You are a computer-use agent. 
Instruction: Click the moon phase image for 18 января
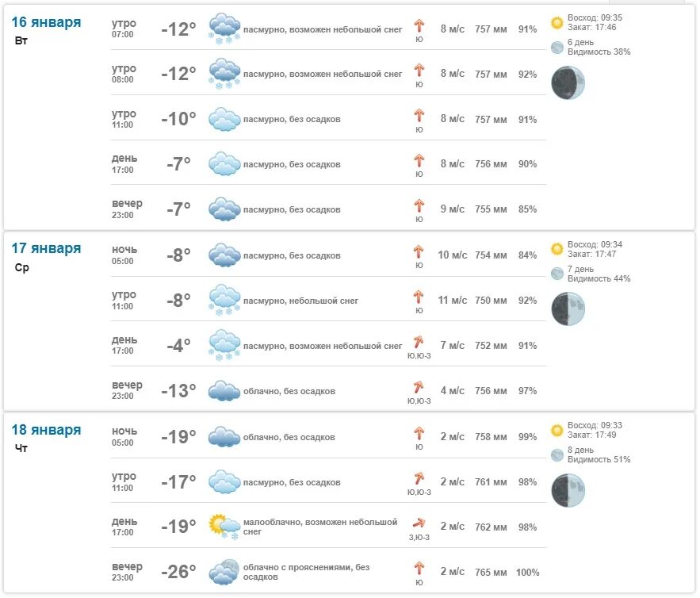click(x=568, y=491)
